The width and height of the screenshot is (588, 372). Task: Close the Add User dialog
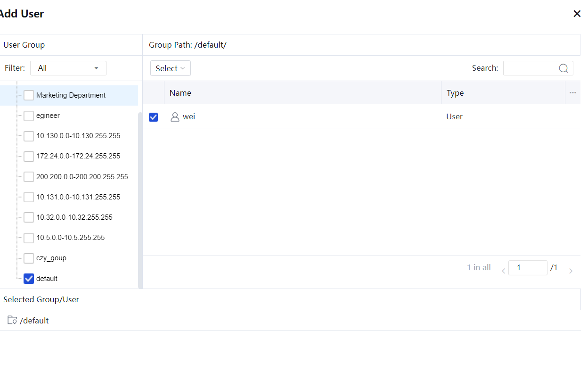(577, 14)
